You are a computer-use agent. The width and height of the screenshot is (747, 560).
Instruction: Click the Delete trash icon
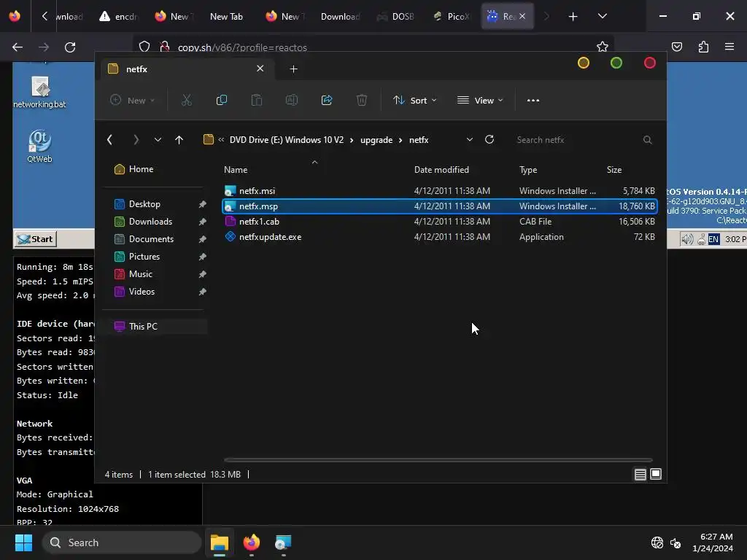coord(362,100)
